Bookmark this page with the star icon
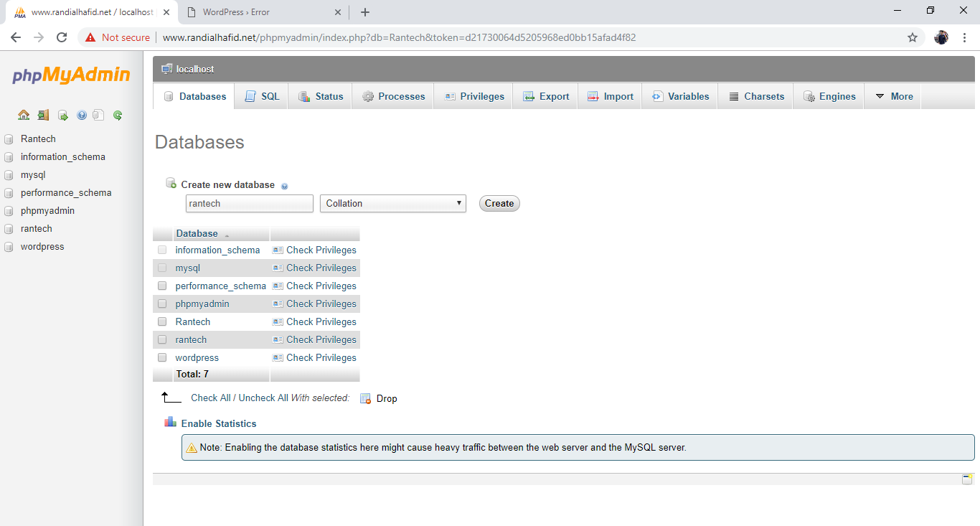 click(x=913, y=37)
